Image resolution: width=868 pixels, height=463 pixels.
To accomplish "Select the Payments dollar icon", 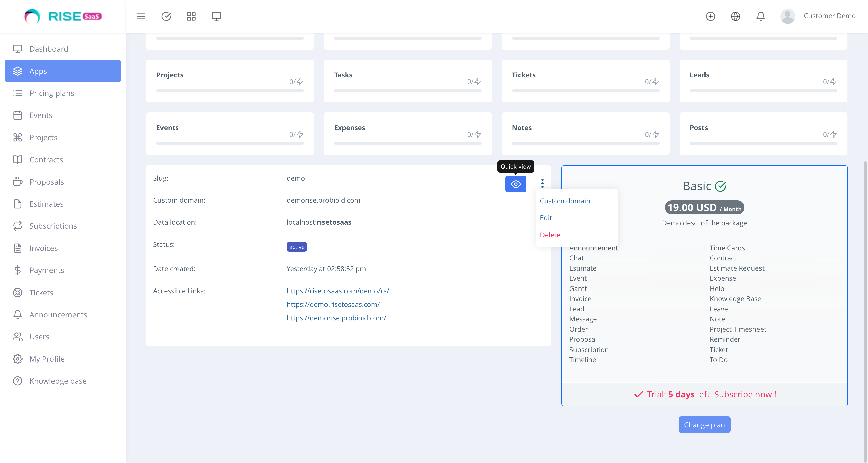I will (x=18, y=270).
